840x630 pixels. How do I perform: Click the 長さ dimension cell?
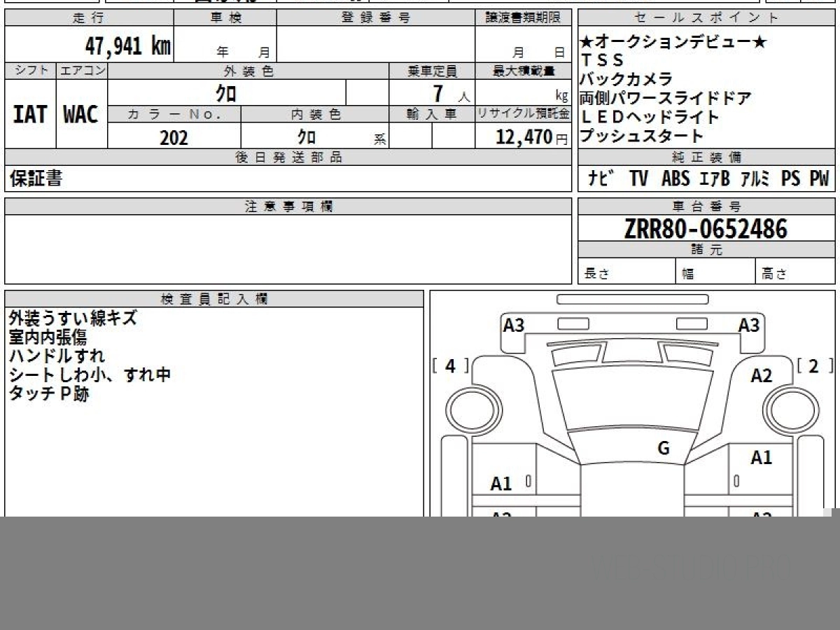[x=626, y=272]
